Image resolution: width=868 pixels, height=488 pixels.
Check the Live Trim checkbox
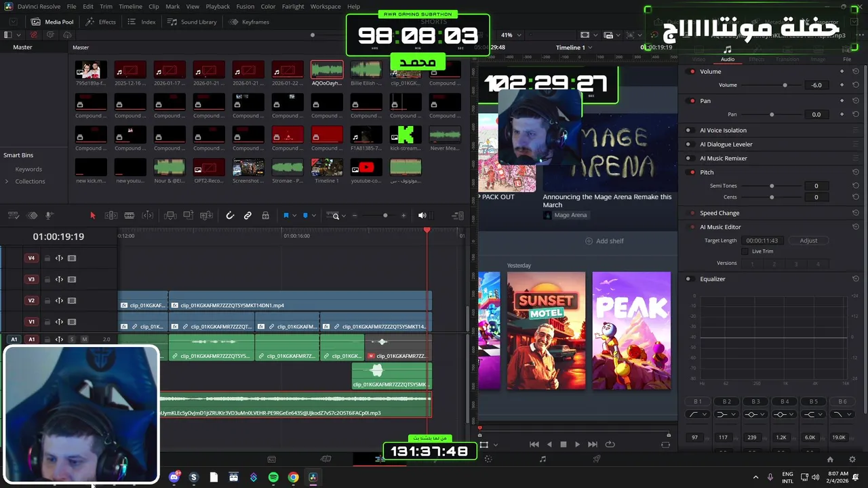click(x=745, y=251)
